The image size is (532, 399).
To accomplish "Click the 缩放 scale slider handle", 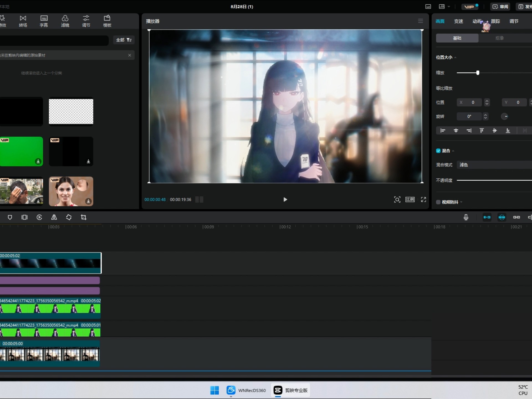I will point(478,73).
